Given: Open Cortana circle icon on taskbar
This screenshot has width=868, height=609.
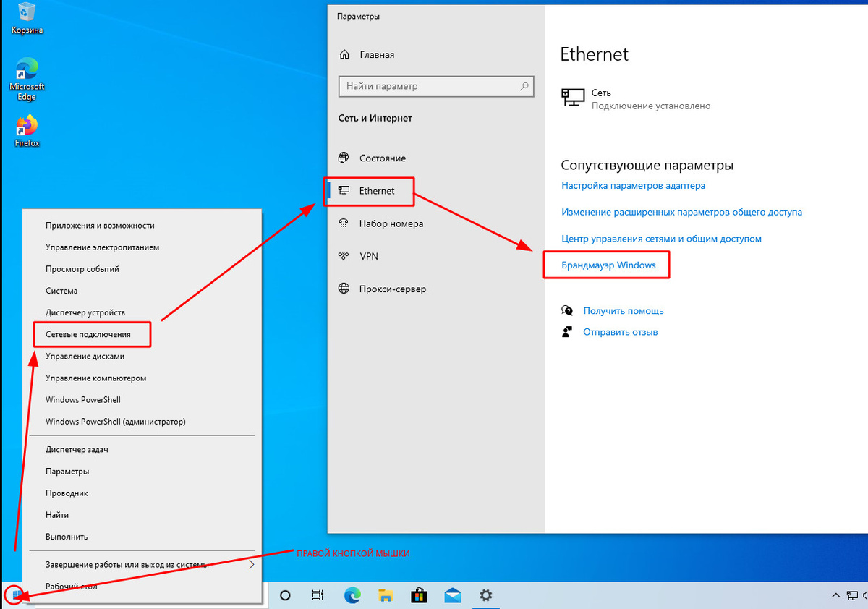Looking at the screenshot, I should pos(285,596).
